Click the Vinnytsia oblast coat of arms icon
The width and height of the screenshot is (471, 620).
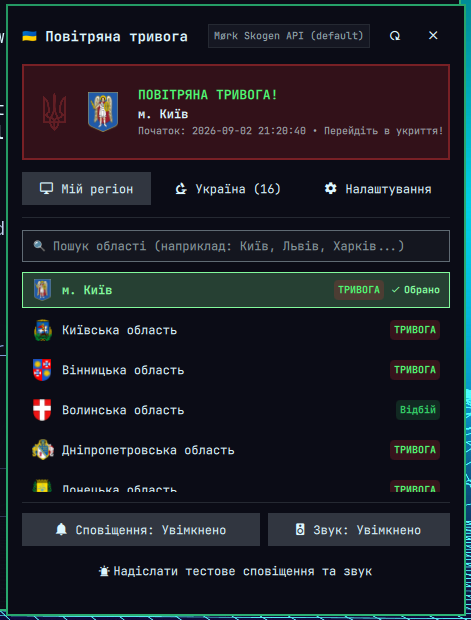coord(42,370)
